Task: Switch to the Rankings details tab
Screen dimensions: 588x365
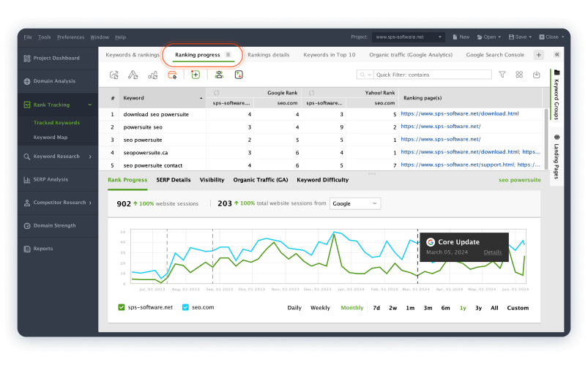Action: coord(269,55)
